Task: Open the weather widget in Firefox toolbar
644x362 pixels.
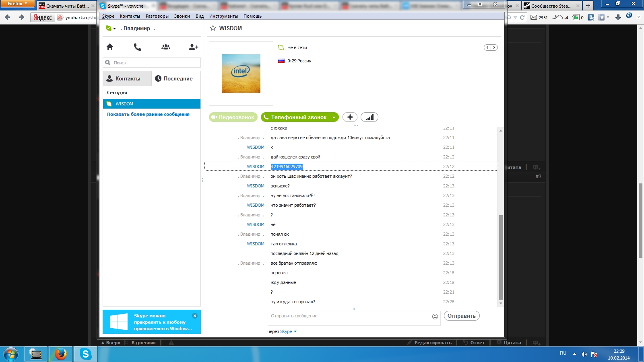Action: tap(561, 17)
